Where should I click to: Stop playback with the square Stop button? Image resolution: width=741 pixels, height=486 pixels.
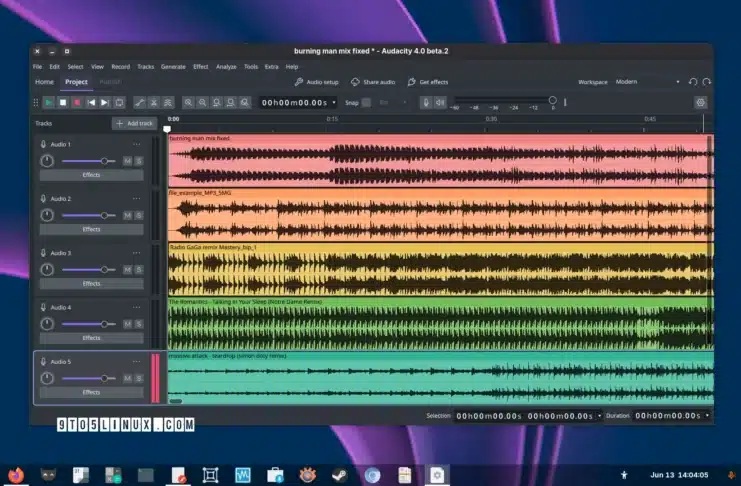[x=63, y=103]
